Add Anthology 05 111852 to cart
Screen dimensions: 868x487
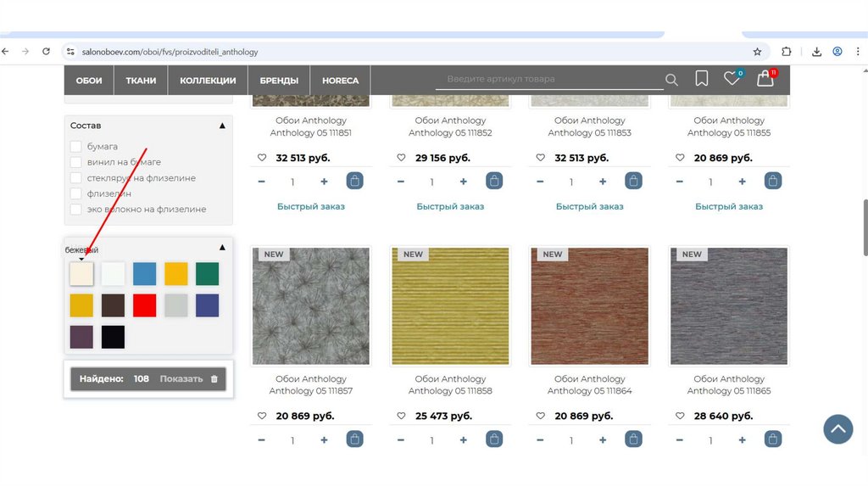pos(494,182)
